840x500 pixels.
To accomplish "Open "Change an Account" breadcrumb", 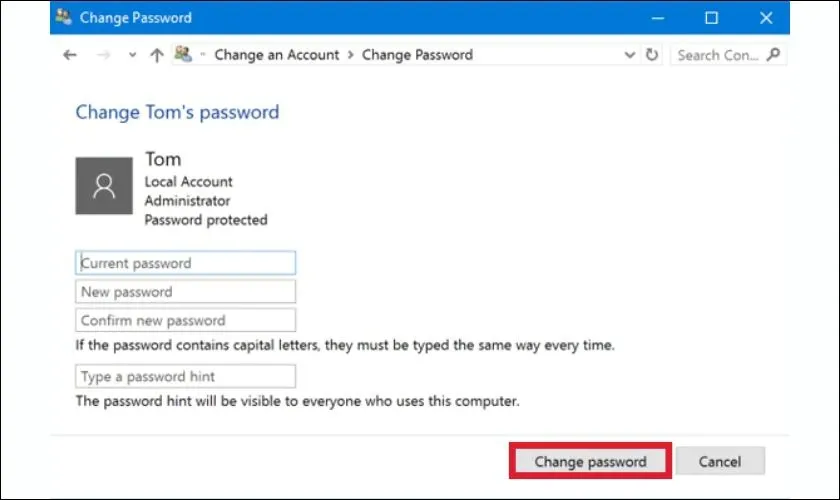I will click(x=277, y=55).
